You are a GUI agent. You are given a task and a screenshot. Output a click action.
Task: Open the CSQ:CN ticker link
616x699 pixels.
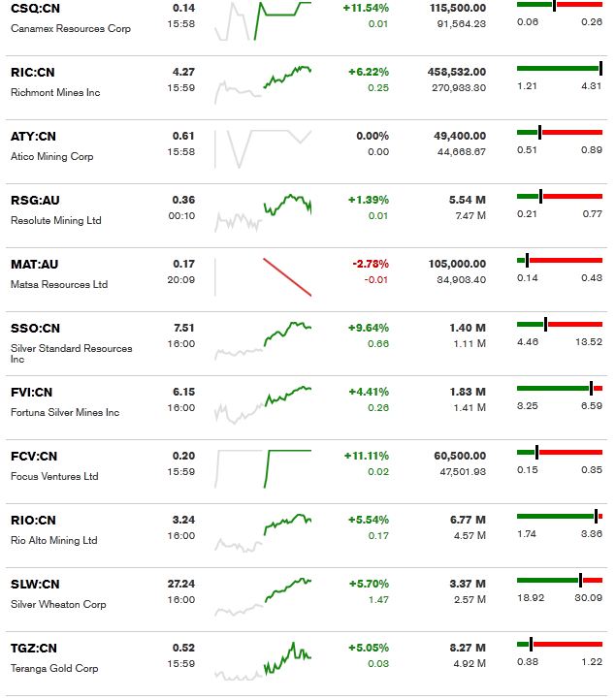pos(34,8)
